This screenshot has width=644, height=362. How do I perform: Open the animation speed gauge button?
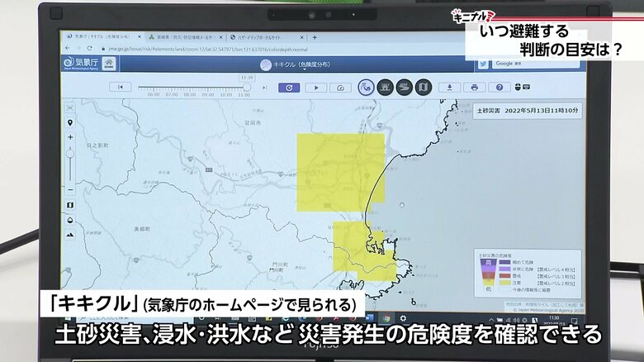[340, 88]
